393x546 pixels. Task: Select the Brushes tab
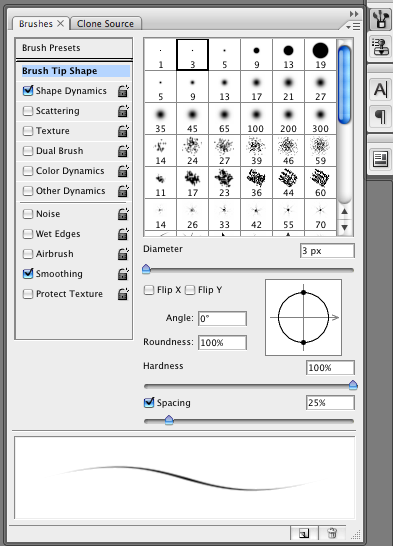pyautogui.click(x=36, y=24)
